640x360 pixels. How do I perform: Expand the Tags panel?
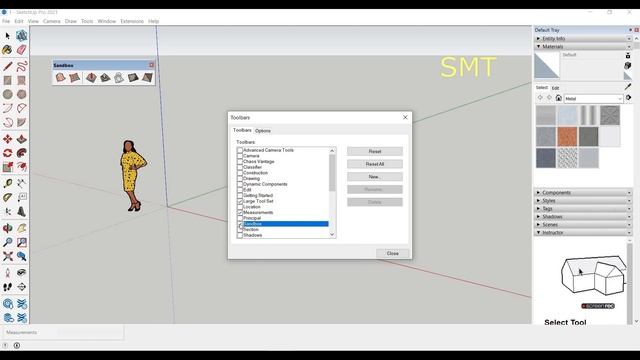(583, 209)
